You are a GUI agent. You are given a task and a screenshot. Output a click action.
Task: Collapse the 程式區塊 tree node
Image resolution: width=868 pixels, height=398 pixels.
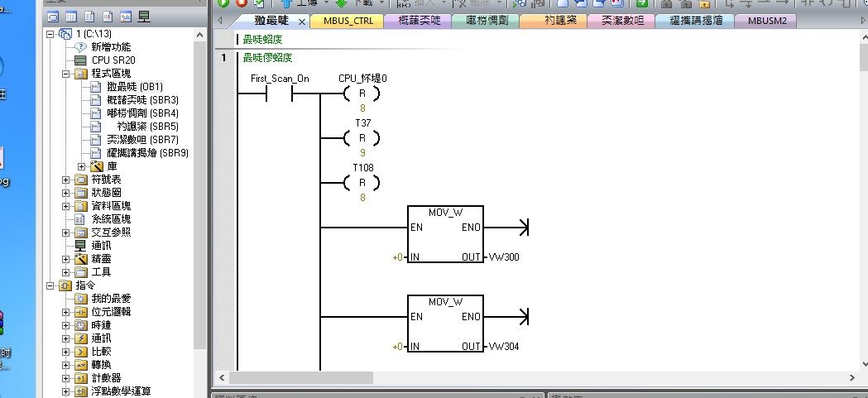coord(67,74)
